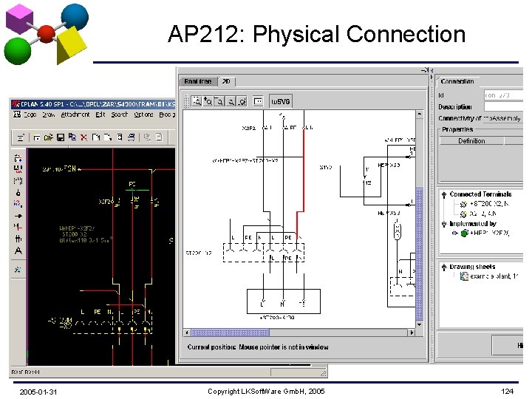Collapse the Drawing sheets tree node
The width and height of the screenshot is (532, 399).
click(444, 267)
